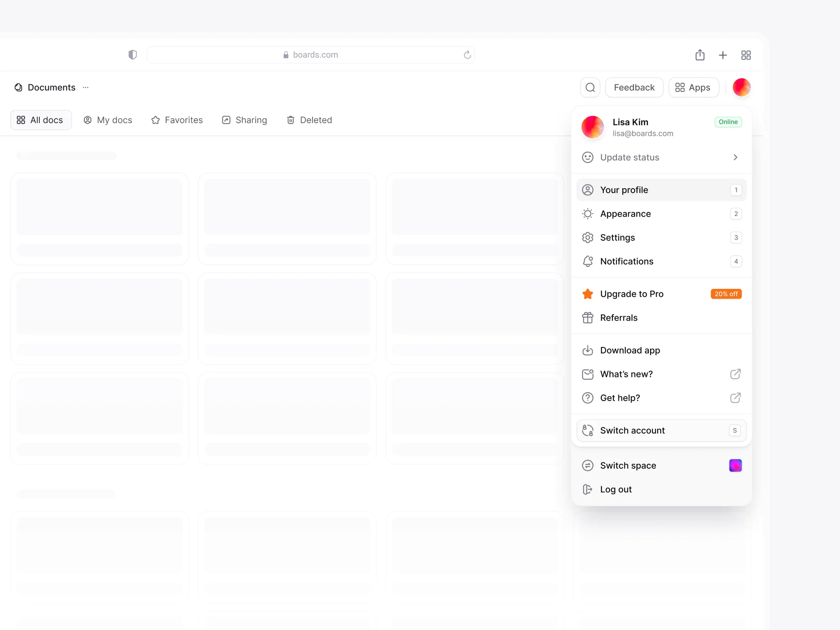This screenshot has height=630, width=840.
Task: Switch to Sharing tab
Action: point(244,120)
